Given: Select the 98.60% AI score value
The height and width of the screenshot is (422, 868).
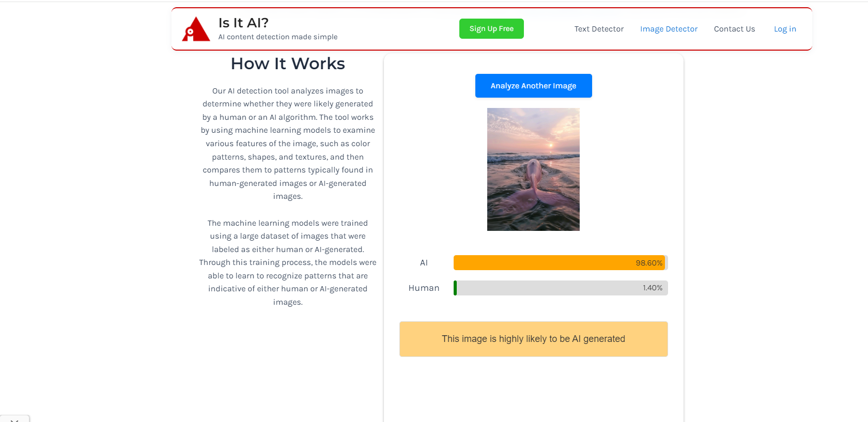Looking at the screenshot, I should click(x=649, y=263).
